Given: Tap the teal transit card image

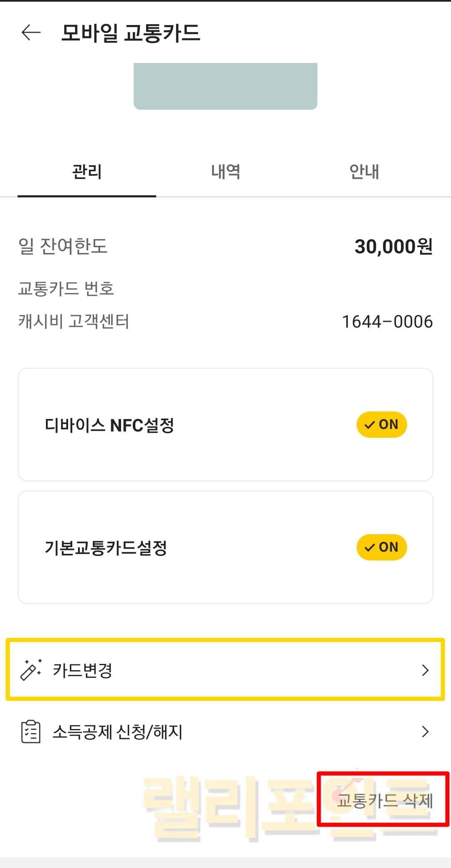Looking at the screenshot, I should 225,86.
